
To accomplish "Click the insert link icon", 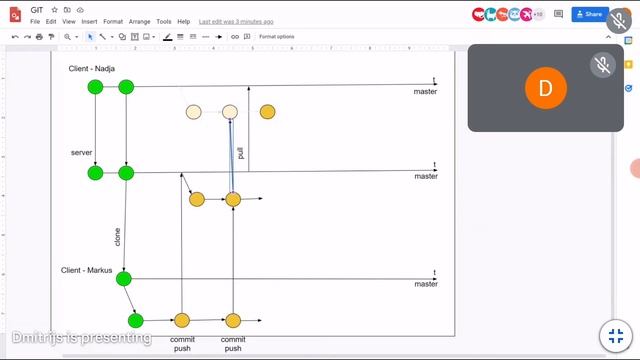I will [235, 37].
